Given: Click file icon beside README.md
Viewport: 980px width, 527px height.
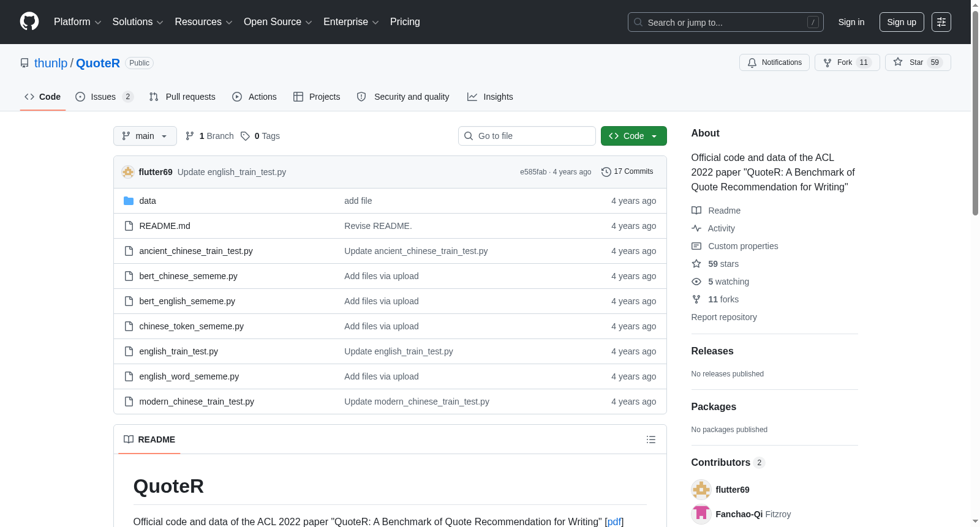Looking at the screenshot, I should click(129, 226).
